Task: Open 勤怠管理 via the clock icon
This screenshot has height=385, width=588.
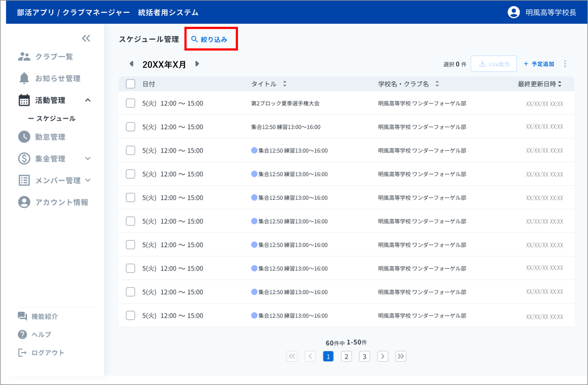Action: click(24, 137)
